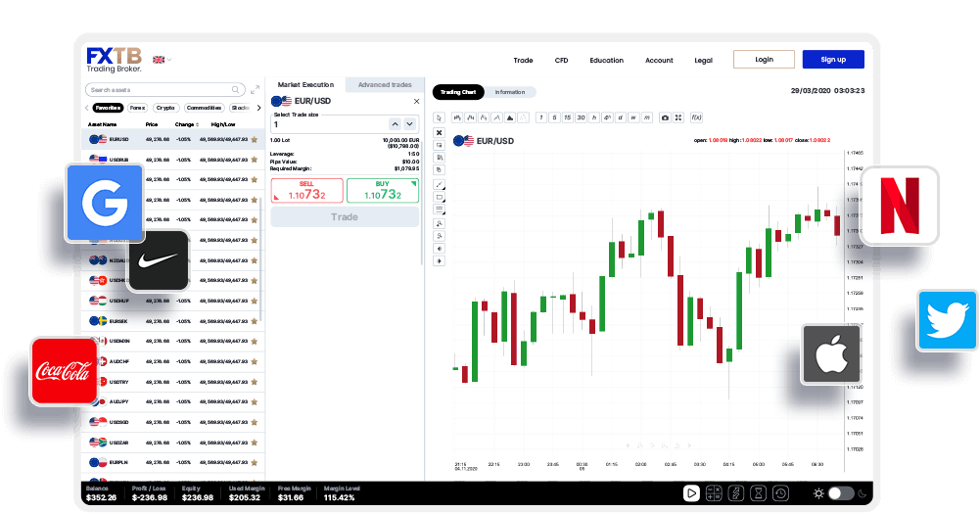The height and width of the screenshot is (513, 980).
Task: Toggle favorite star on EURSEK row
Action: pos(255,321)
